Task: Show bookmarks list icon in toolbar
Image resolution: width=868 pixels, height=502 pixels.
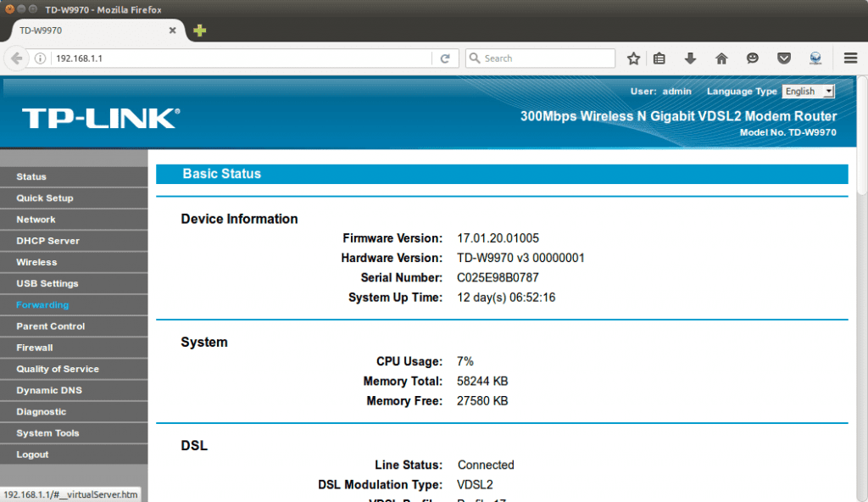Action: click(x=659, y=59)
